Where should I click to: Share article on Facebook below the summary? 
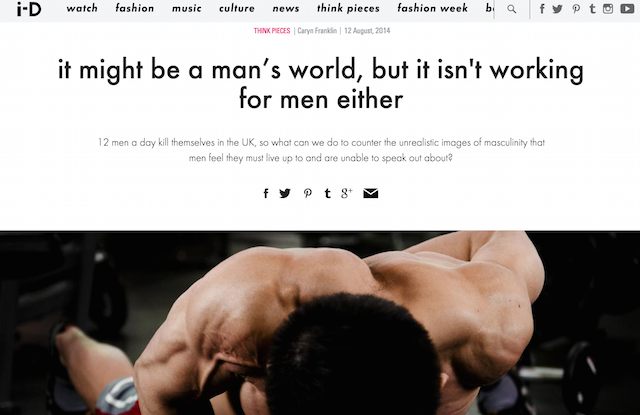(x=266, y=193)
